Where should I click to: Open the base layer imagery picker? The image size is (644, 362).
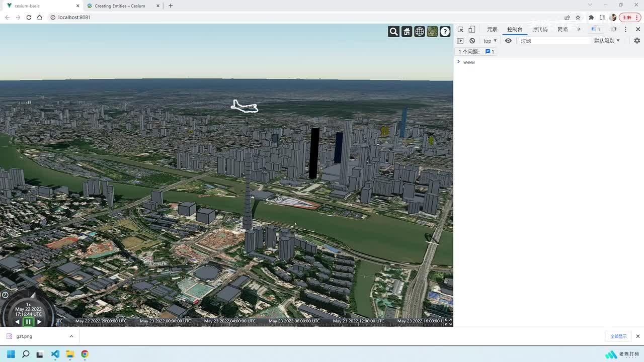click(432, 32)
